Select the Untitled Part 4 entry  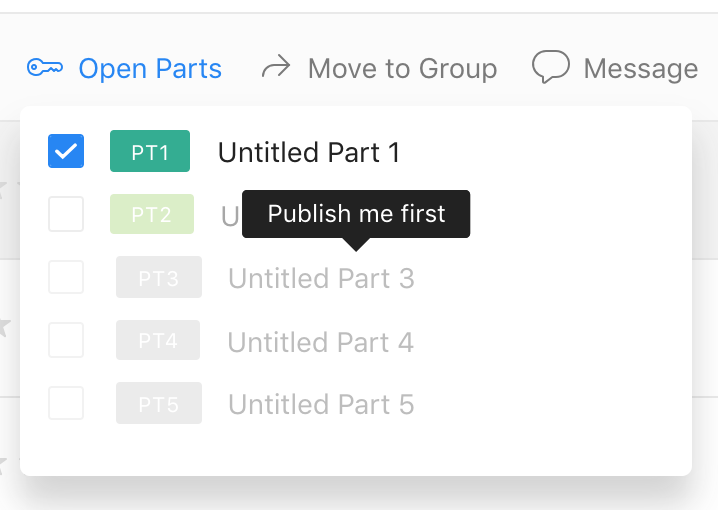point(321,342)
